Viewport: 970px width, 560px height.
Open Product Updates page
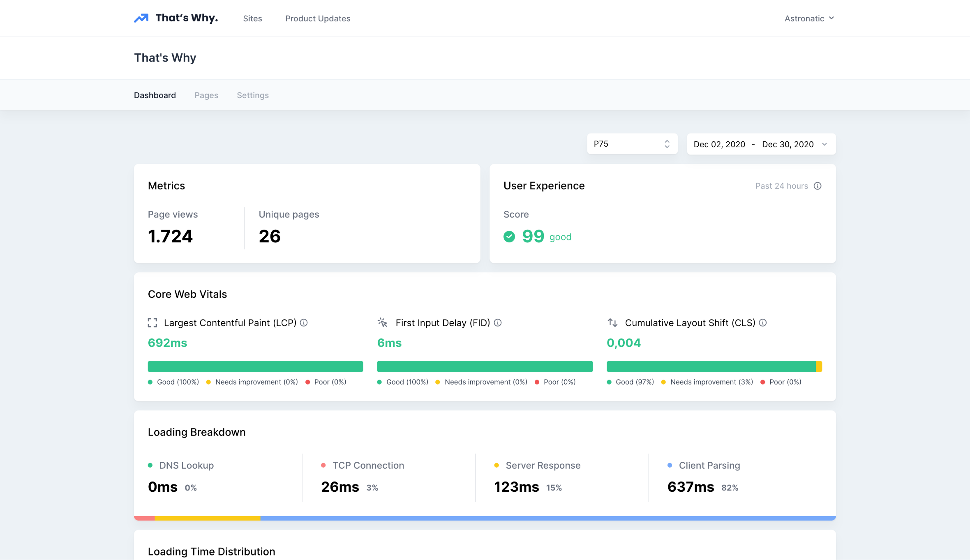(317, 18)
